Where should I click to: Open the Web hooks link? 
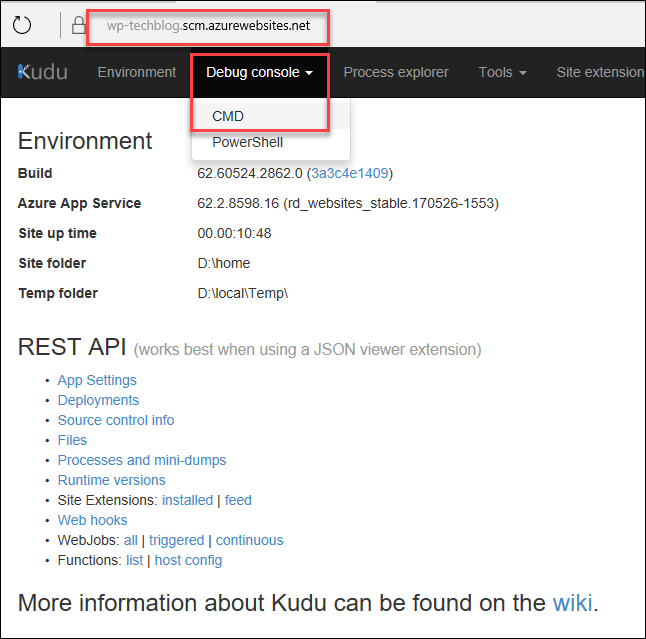pyautogui.click(x=92, y=520)
